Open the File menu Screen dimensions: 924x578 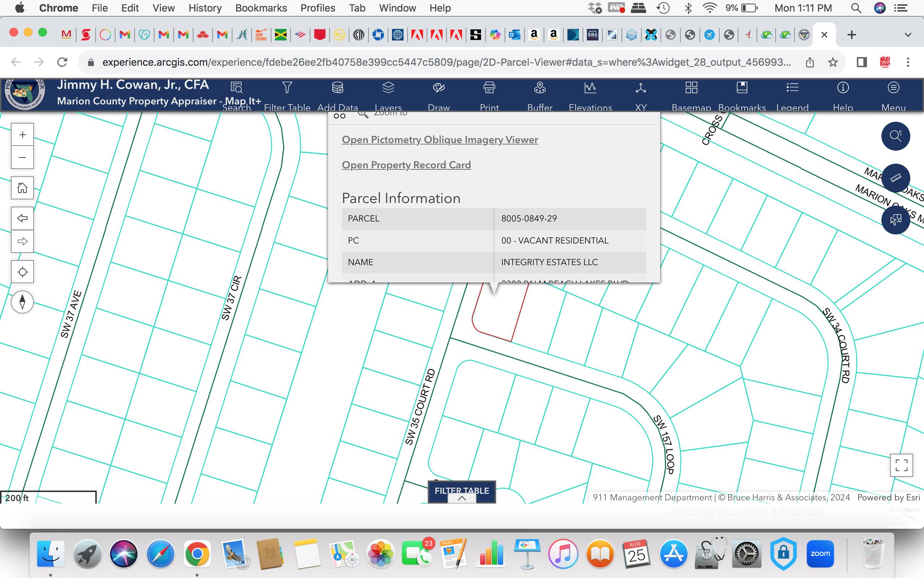click(x=100, y=8)
